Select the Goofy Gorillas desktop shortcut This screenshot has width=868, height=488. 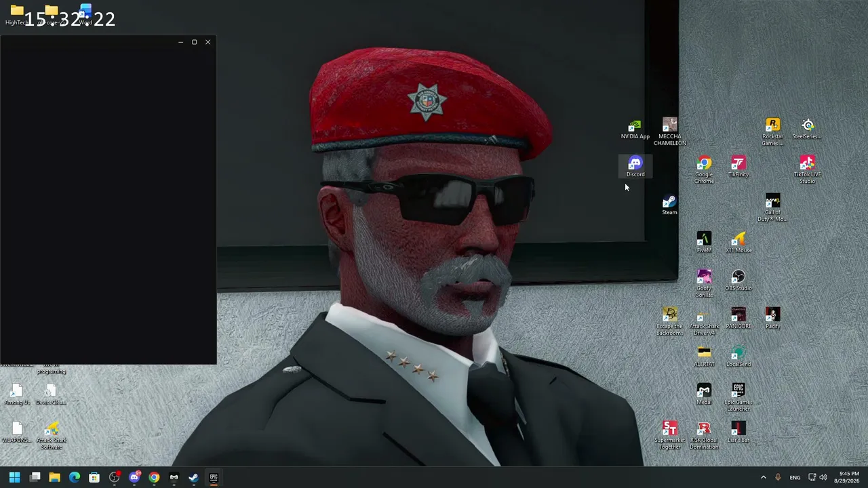click(704, 284)
